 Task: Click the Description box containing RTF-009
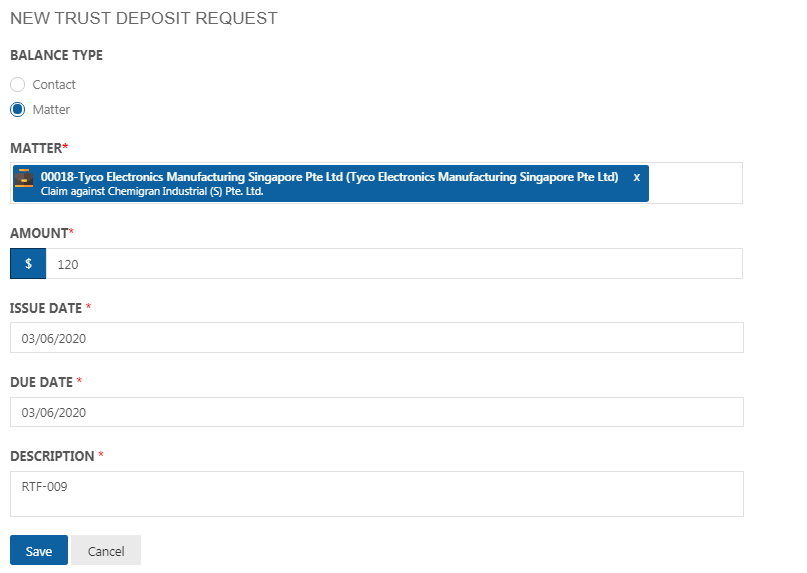click(x=377, y=494)
